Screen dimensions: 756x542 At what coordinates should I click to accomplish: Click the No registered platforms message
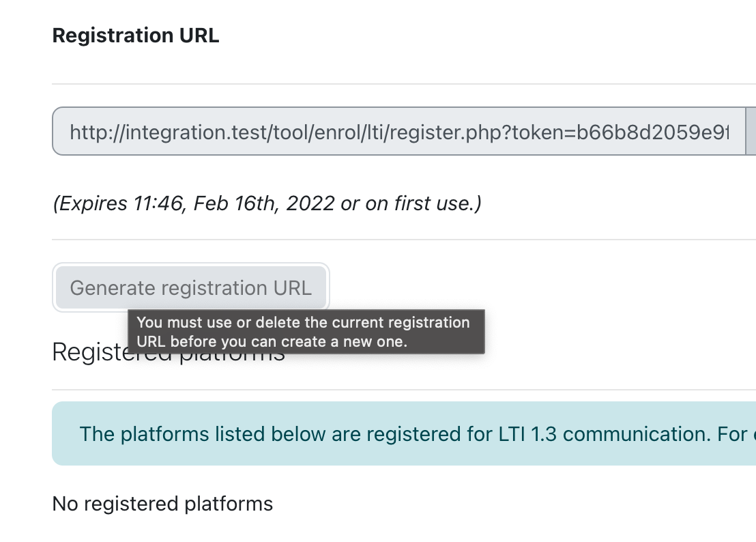point(162,504)
